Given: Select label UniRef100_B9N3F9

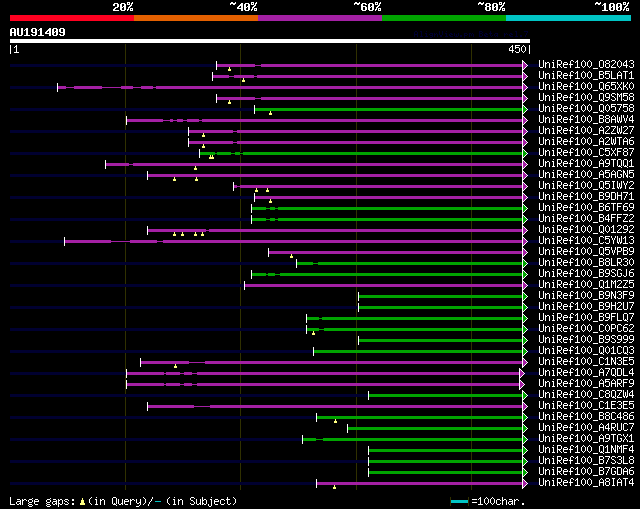Looking at the screenshot, I should pyautogui.click(x=586, y=296).
